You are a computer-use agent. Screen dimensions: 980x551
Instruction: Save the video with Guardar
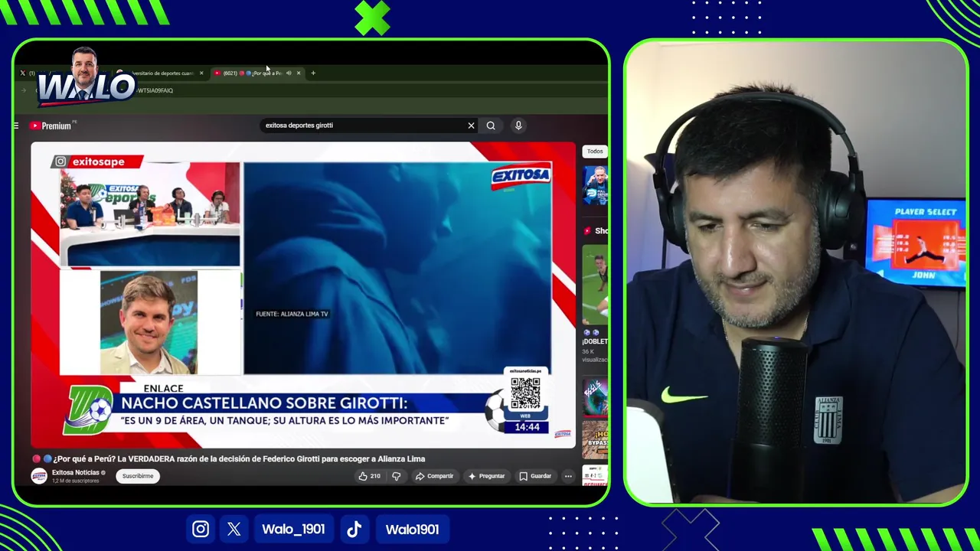tap(535, 476)
